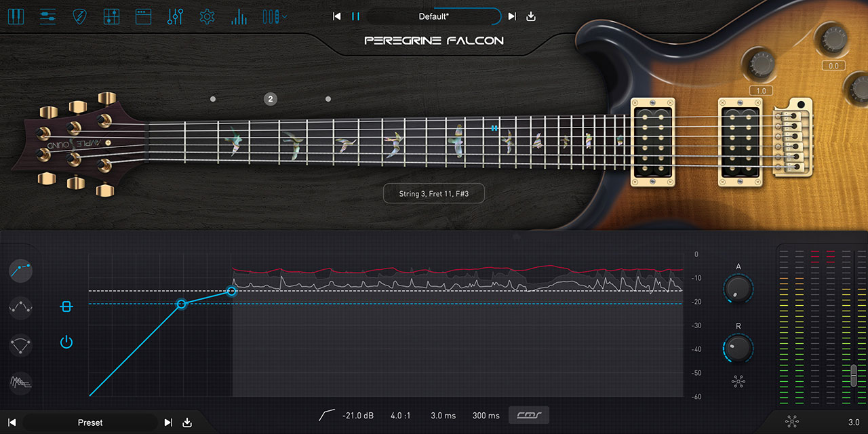Toggle the compressor power button
This screenshot has height=434, width=868.
point(66,342)
